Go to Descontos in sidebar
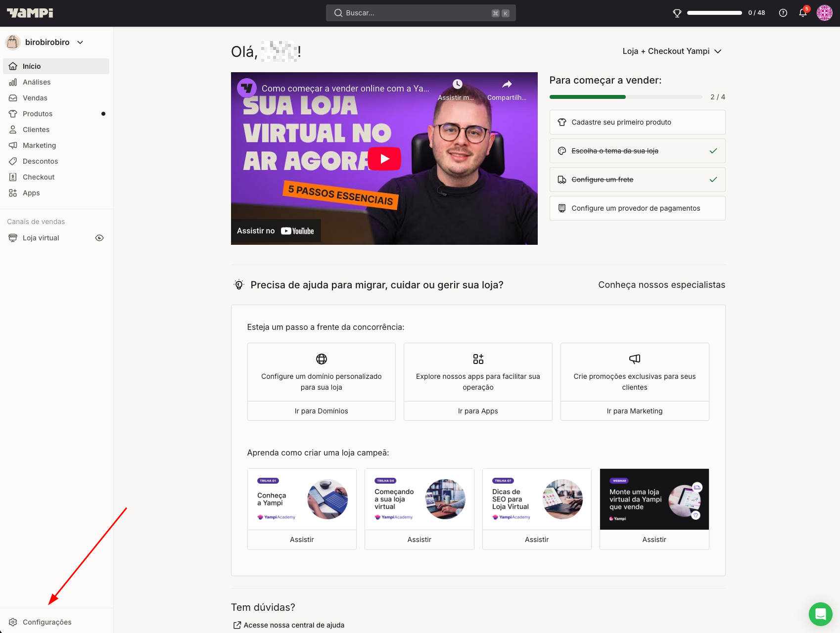 tap(56, 161)
